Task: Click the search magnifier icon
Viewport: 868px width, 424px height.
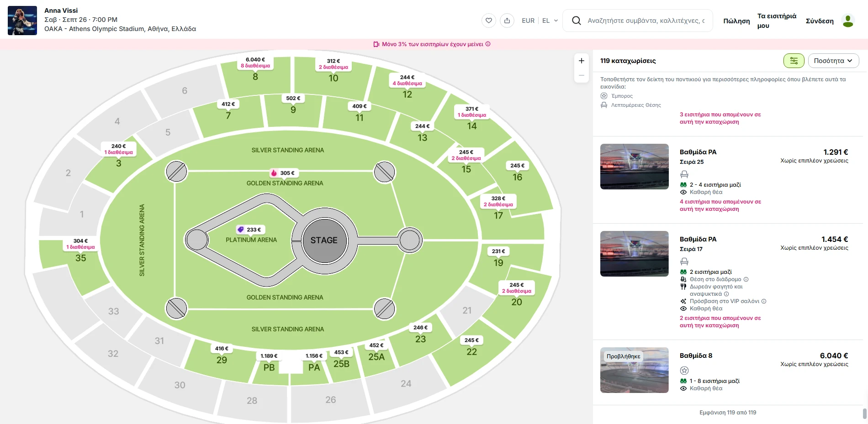Action: 576,21
